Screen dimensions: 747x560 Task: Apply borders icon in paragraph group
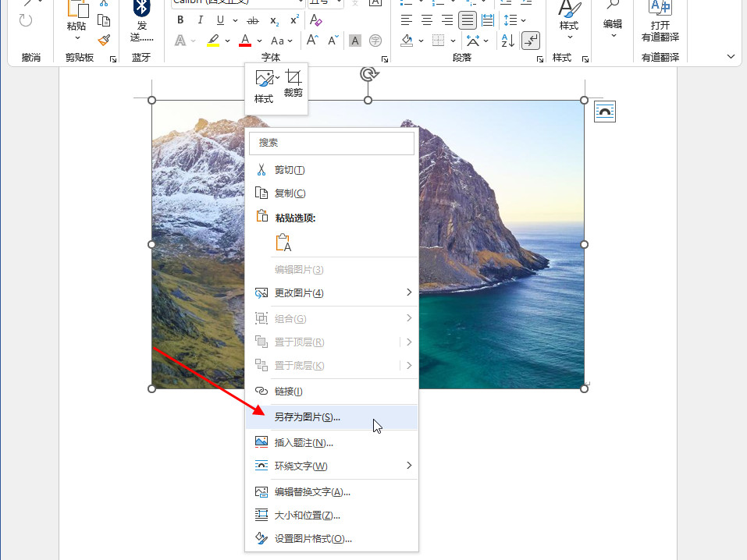pyautogui.click(x=438, y=41)
